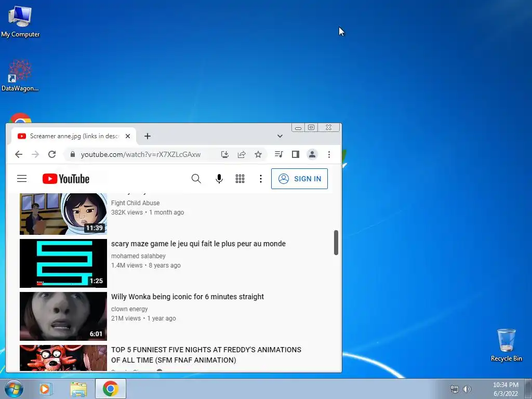
Task: Reload the YouTube page
Action: [52, 154]
